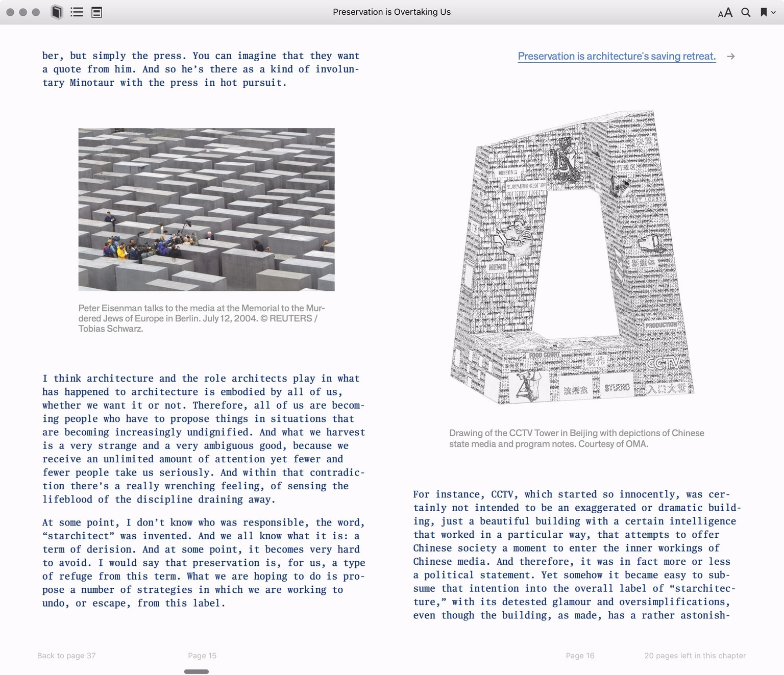Open the notes and highlights panel
784x675 pixels.
[96, 12]
